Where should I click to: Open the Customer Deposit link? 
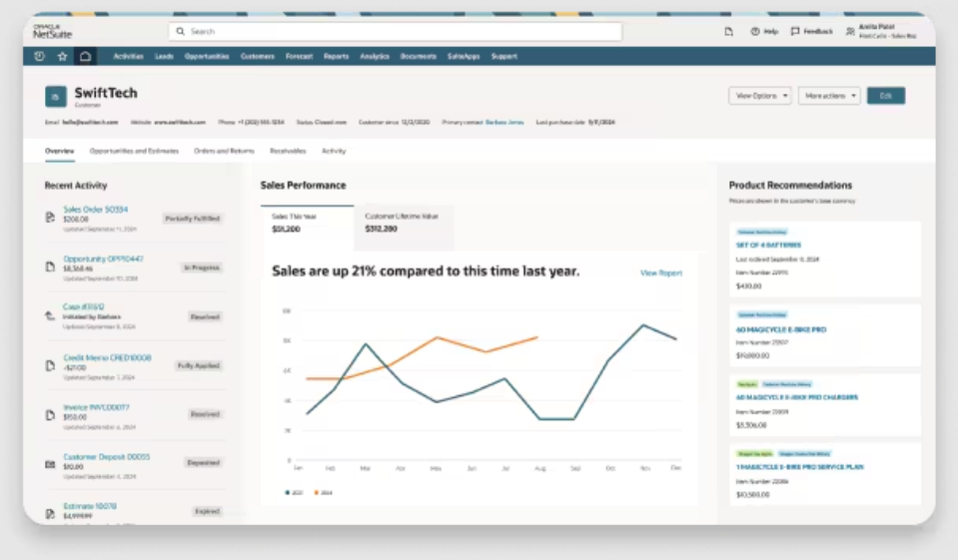(106, 457)
